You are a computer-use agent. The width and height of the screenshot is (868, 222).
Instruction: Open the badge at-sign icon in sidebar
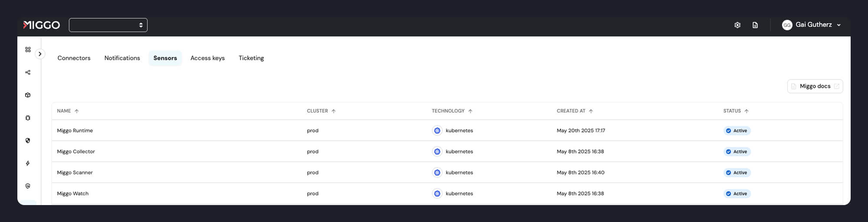[28, 186]
